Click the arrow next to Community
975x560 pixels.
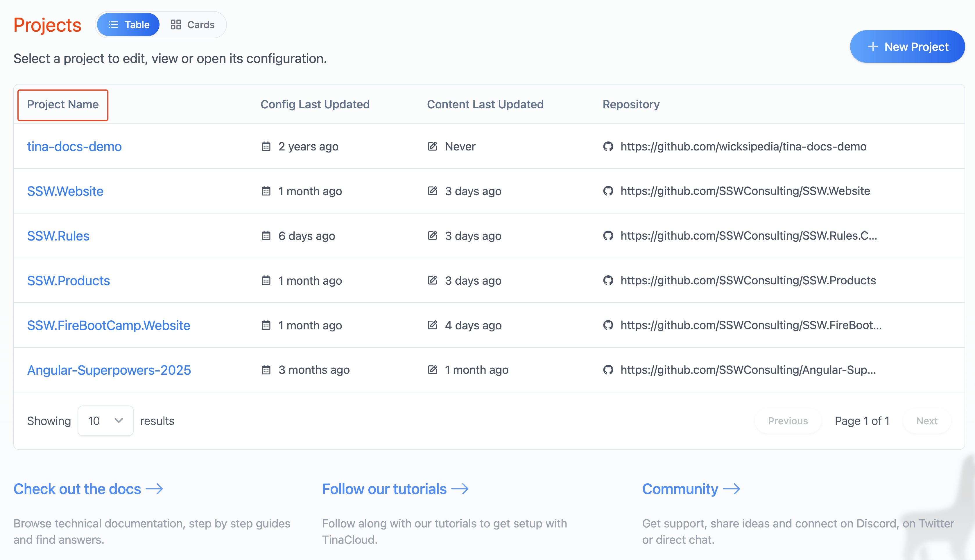731,489
